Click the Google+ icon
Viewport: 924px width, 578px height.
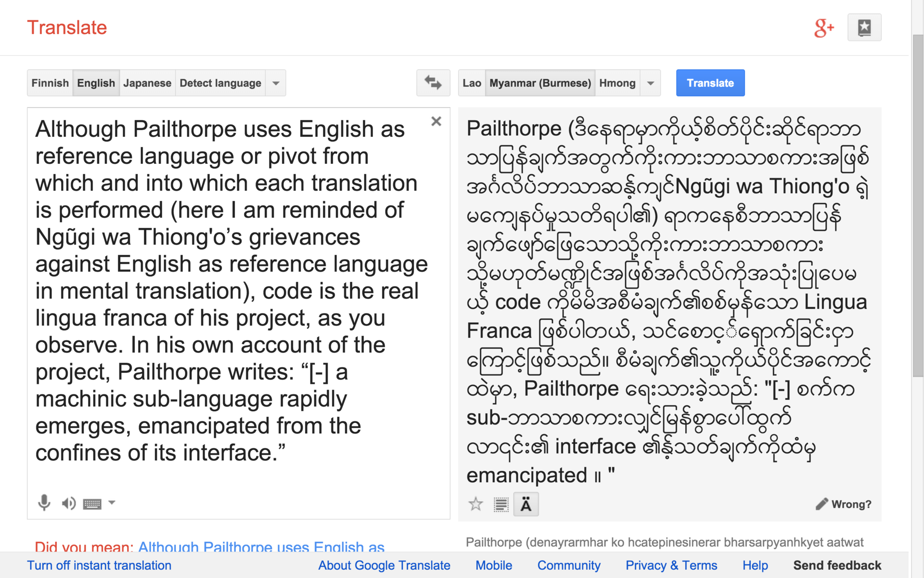[x=823, y=28]
